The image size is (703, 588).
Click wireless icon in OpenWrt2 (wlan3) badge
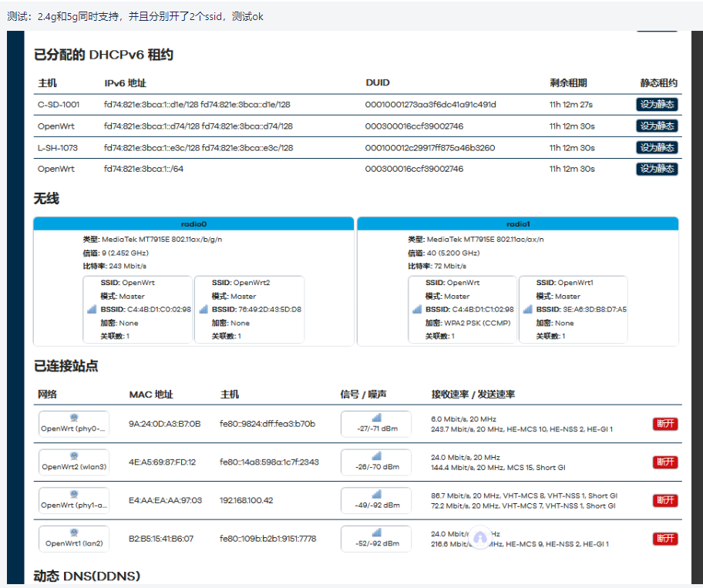[x=74, y=455]
